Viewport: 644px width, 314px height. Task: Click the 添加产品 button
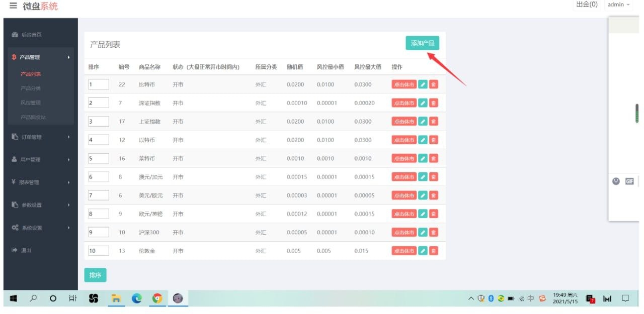click(x=422, y=43)
